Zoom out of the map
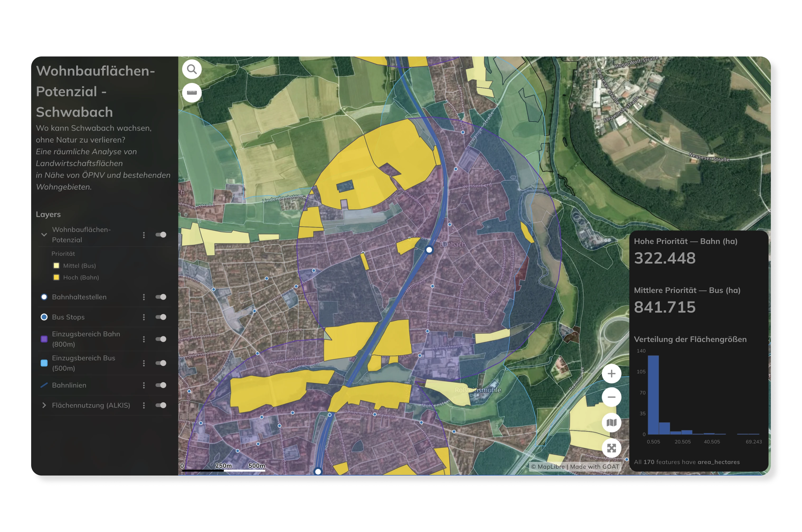Viewport: 802px width, 532px height. click(611, 397)
